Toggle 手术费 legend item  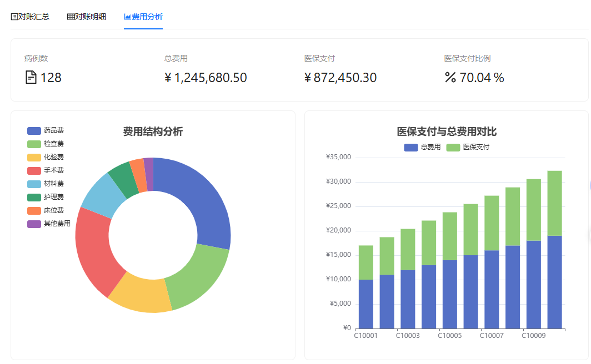click(x=46, y=170)
